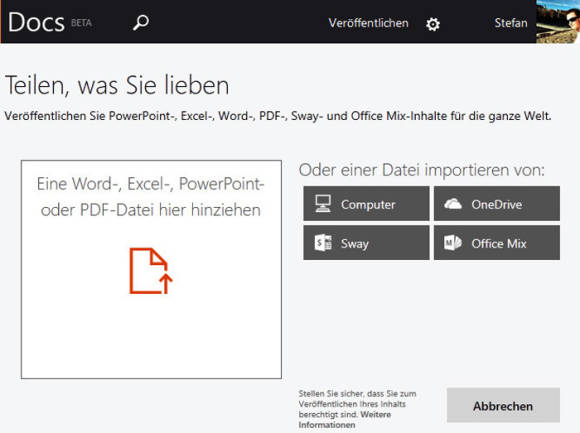Open search with the magnifying glass icon

(x=141, y=23)
